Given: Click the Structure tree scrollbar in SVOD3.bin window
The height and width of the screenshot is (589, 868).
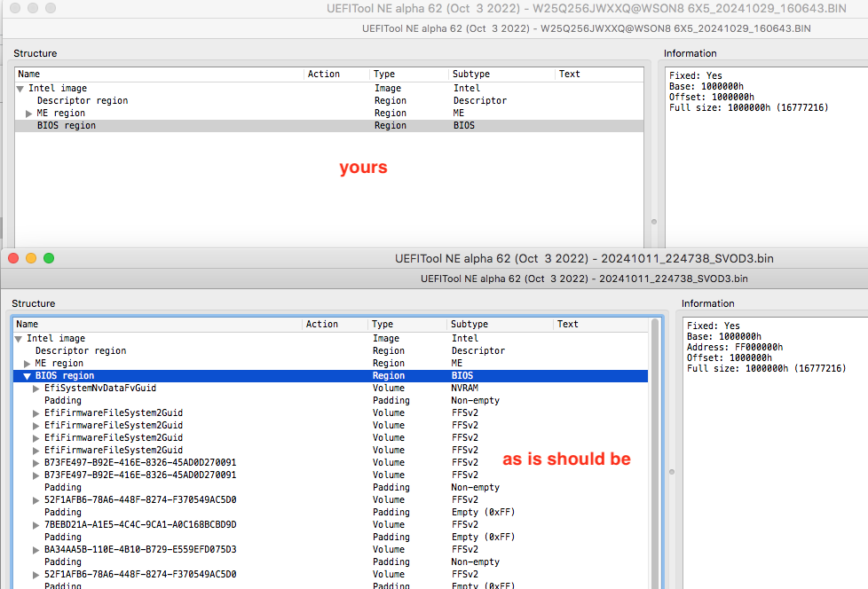Looking at the screenshot, I should click(655, 453).
